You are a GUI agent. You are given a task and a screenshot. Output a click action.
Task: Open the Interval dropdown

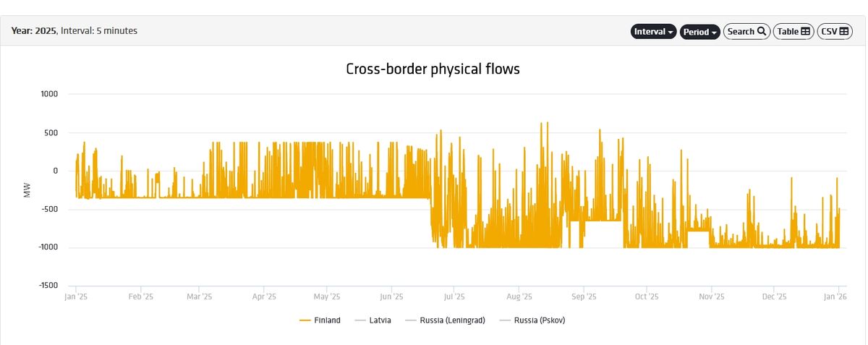click(x=654, y=32)
